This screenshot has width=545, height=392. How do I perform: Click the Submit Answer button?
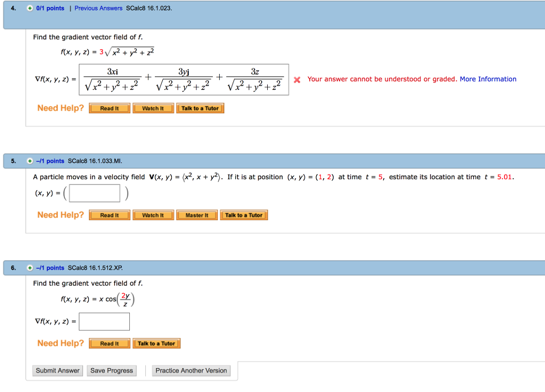point(57,370)
